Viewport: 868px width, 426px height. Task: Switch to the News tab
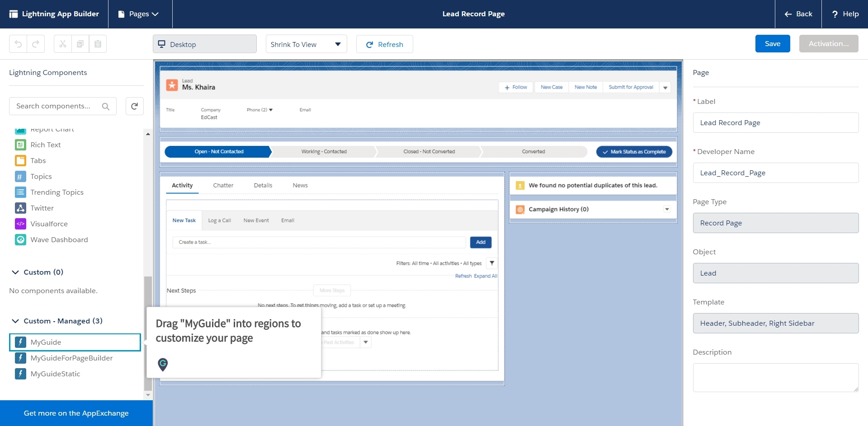[300, 186]
